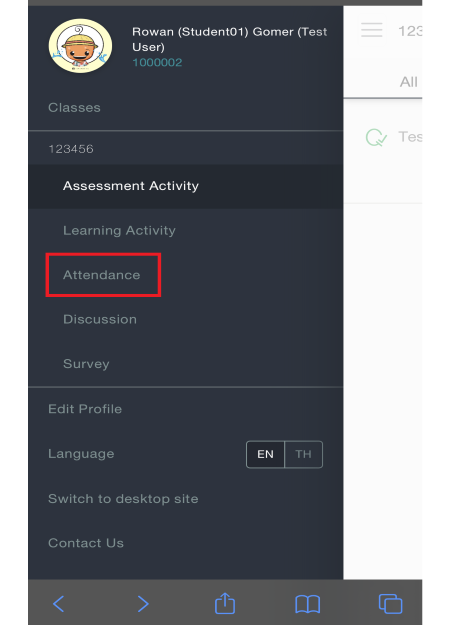
Task: Switch language to EN
Action: pyautogui.click(x=265, y=454)
